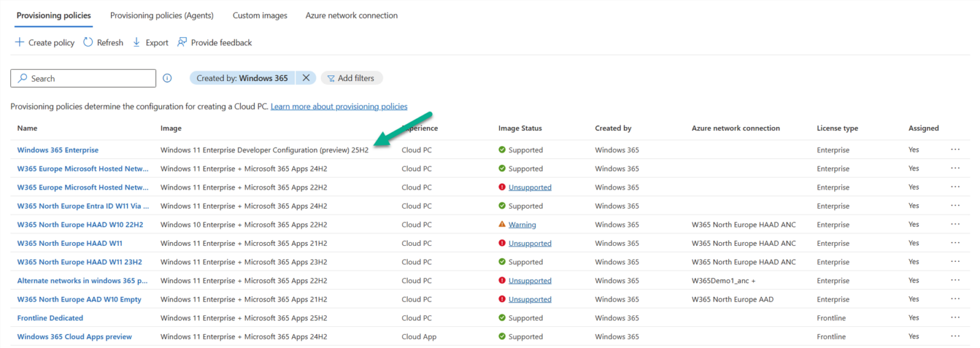Sort by Assigned column header
Viewport: 980px width, 348px height.
point(923,128)
